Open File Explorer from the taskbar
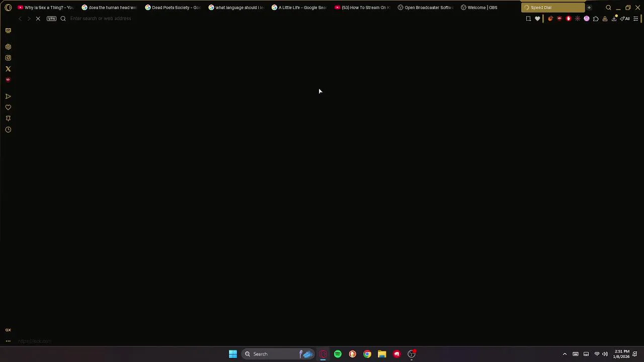Viewport: 644px width, 362px height. click(x=382, y=354)
